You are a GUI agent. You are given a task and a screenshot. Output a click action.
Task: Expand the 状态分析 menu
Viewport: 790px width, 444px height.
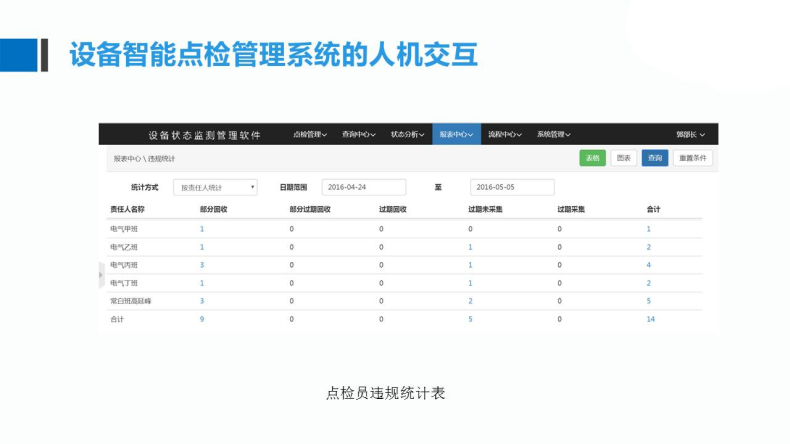point(407,134)
